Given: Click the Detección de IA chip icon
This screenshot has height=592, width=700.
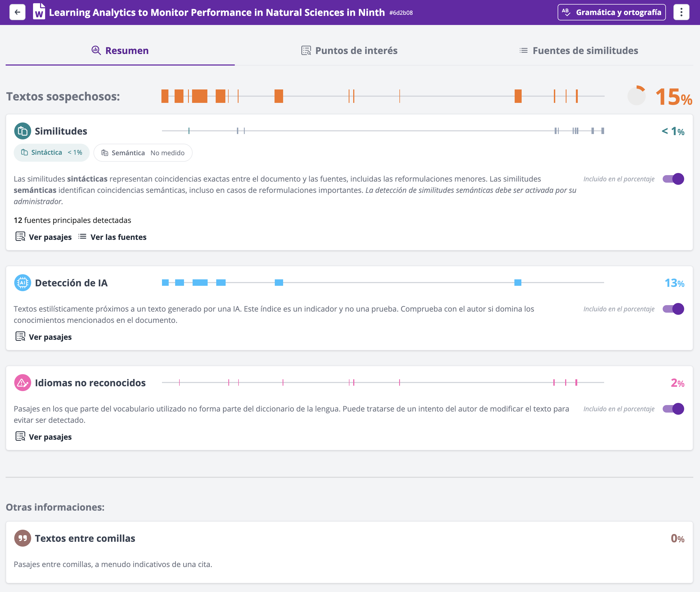Looking at the screenshot, I should [x=23, y=283].
